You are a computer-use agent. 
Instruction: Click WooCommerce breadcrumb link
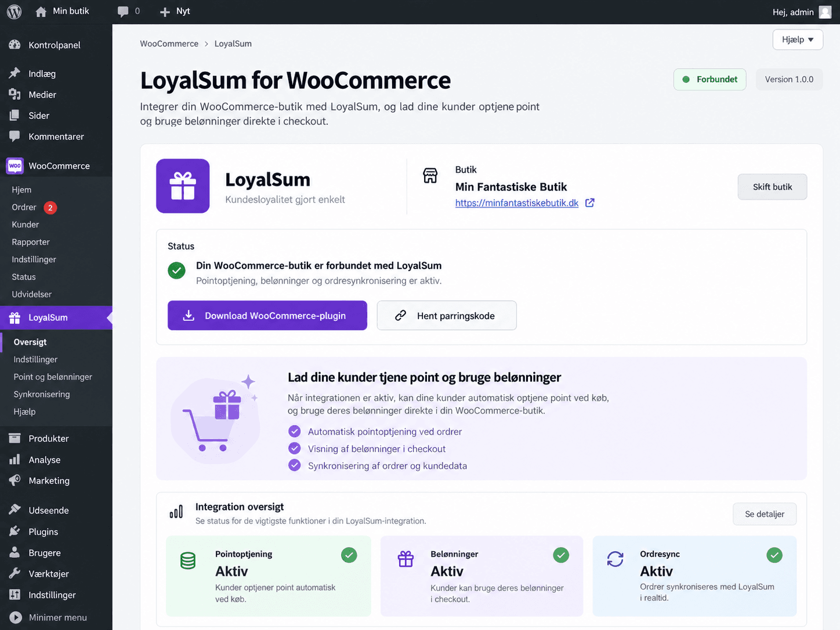(x=169, y=44)
